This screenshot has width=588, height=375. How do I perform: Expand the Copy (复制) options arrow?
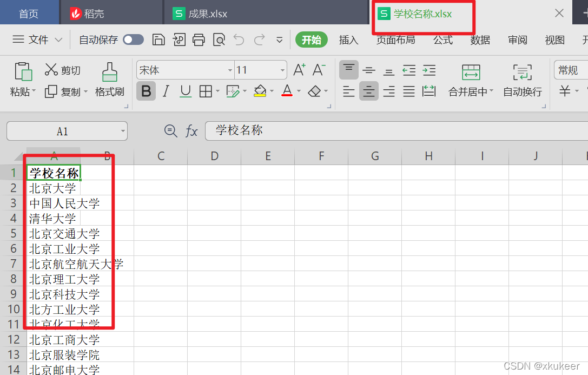coord(85,91)
